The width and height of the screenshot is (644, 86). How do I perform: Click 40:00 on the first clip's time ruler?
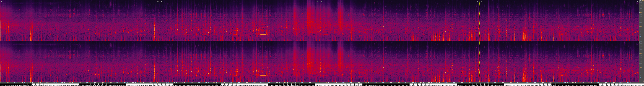tap(31, 83)
